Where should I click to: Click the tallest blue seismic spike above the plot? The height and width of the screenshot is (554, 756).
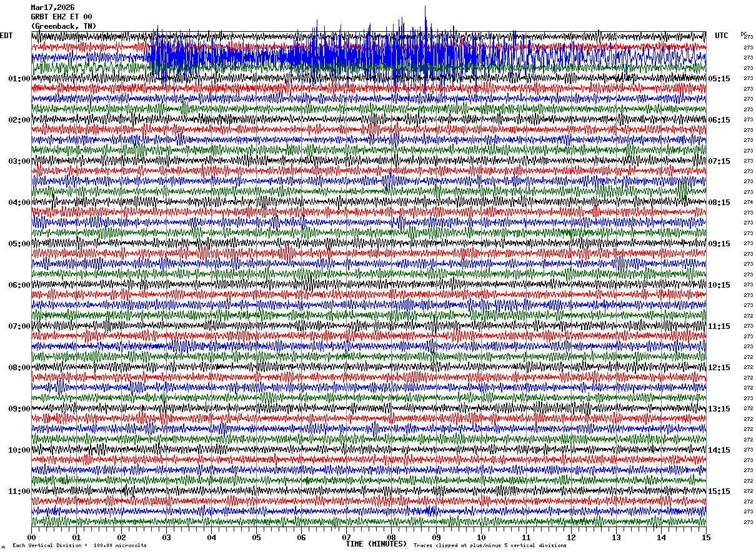tap(425, 19)
